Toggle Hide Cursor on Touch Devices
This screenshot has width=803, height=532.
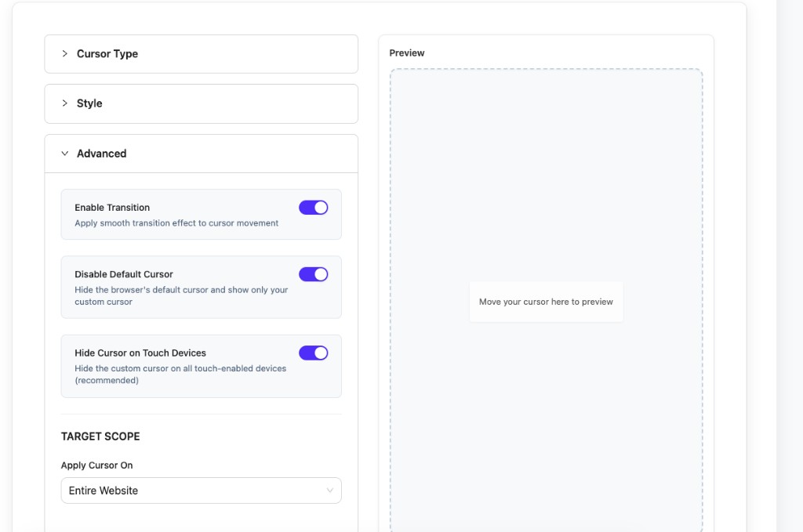tap(314, 353)
